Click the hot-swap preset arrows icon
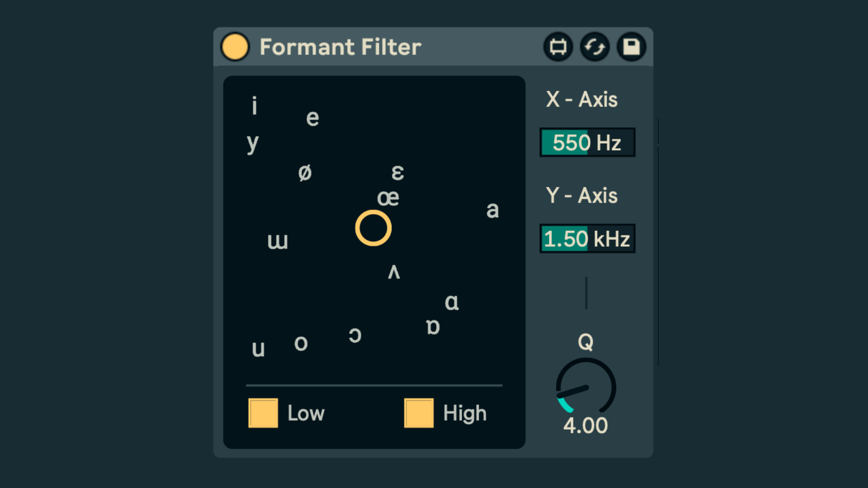Image resolution: width=868 pixels, height=488 pixels. coord(594,47)
